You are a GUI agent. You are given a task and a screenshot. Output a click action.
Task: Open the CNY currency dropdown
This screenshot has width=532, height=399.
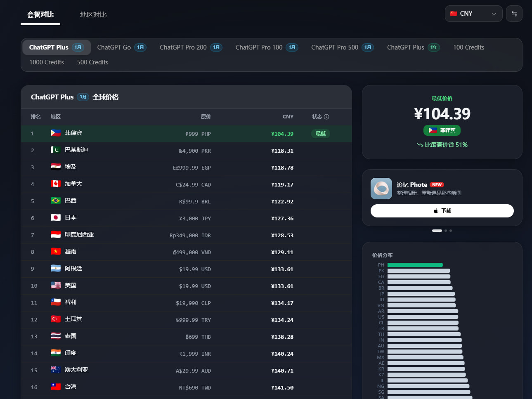coord(473,14)
